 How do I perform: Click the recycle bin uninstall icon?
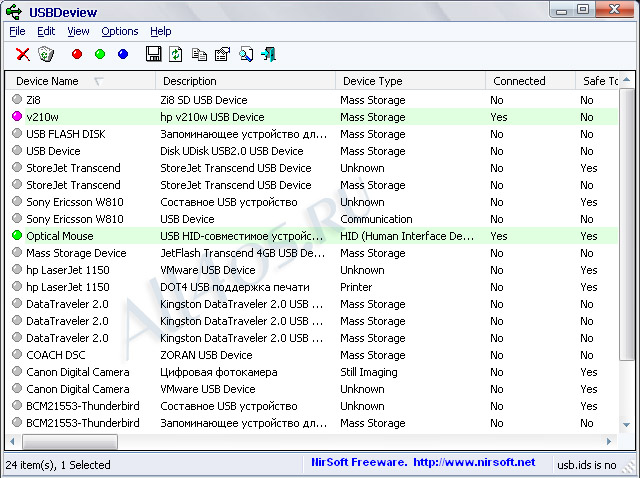tap(46, 54)
